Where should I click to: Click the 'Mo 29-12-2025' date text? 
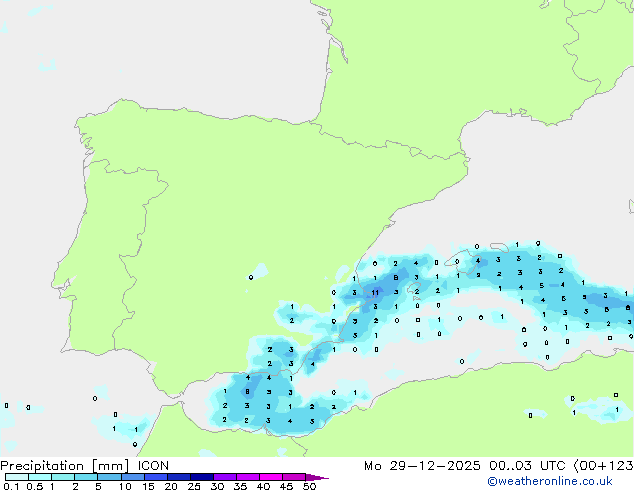pyautogui.click(x=422, y=466)
